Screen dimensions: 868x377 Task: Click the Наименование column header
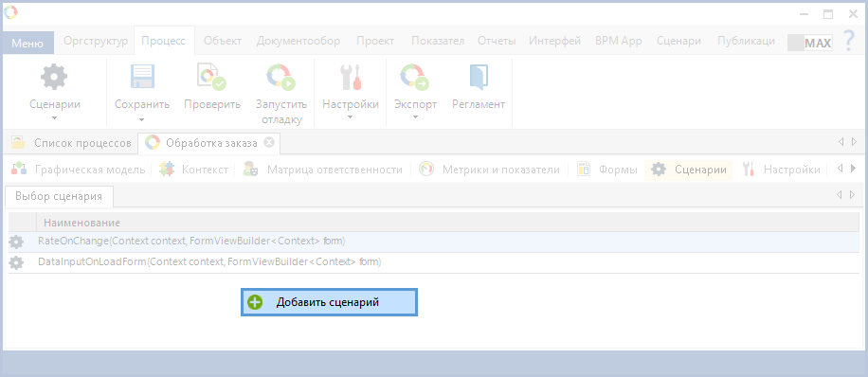pos(448,223)
